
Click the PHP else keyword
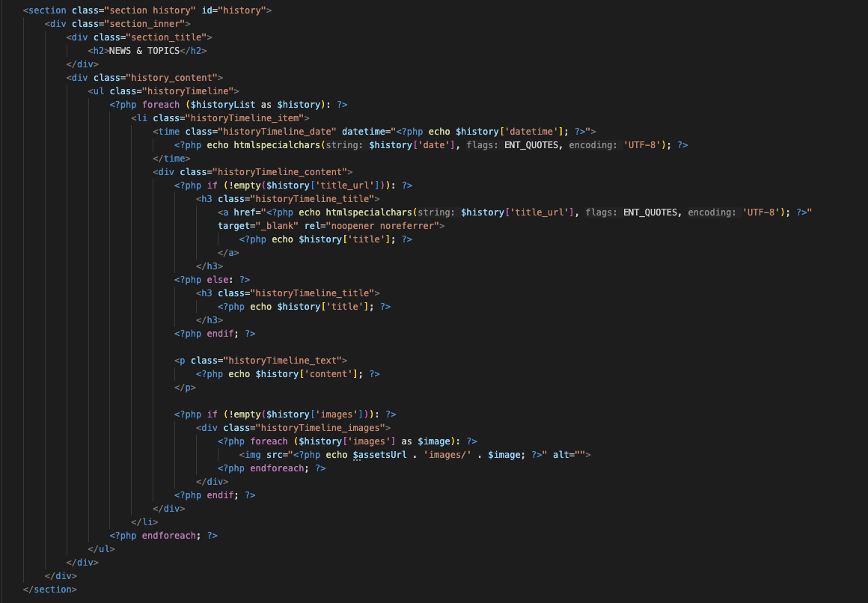coord(220,280)
